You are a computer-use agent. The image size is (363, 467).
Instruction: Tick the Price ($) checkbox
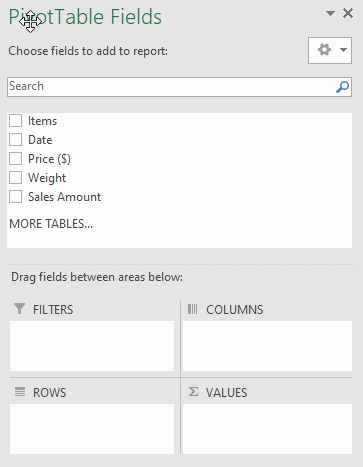pyautogui.click(x=16, y=159)
